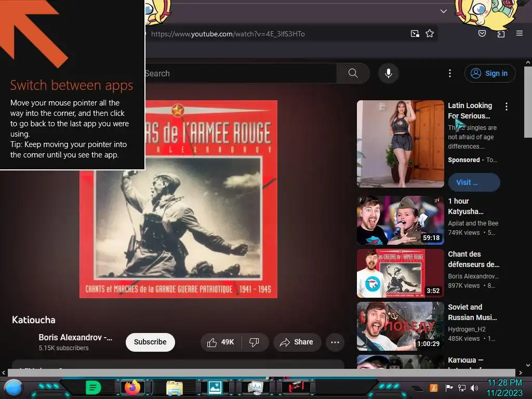Open options menu for Latin Looking ad
Viewport: 532px width, 399px height.
click(x=506, y=107)
